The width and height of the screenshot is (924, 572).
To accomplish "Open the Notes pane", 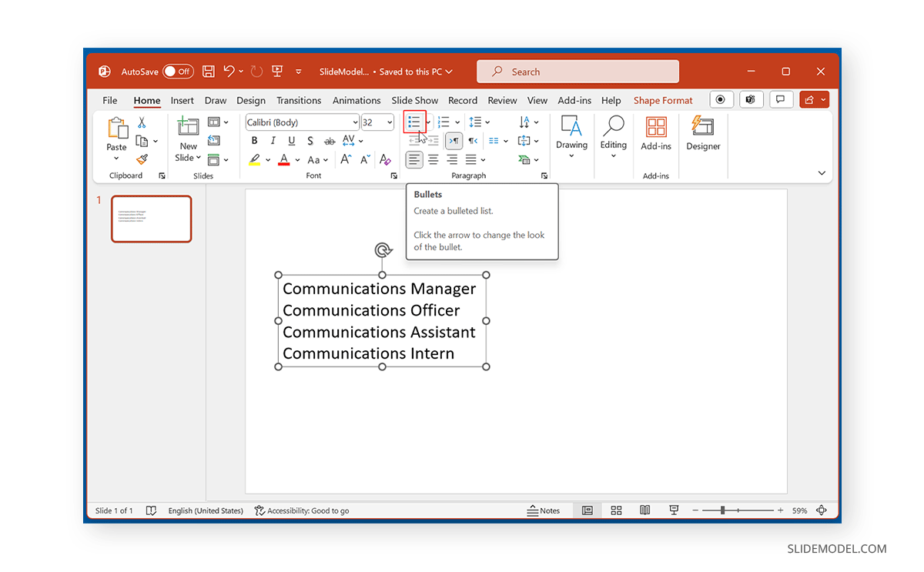I will pyautogui.click(x=544, y=510).
